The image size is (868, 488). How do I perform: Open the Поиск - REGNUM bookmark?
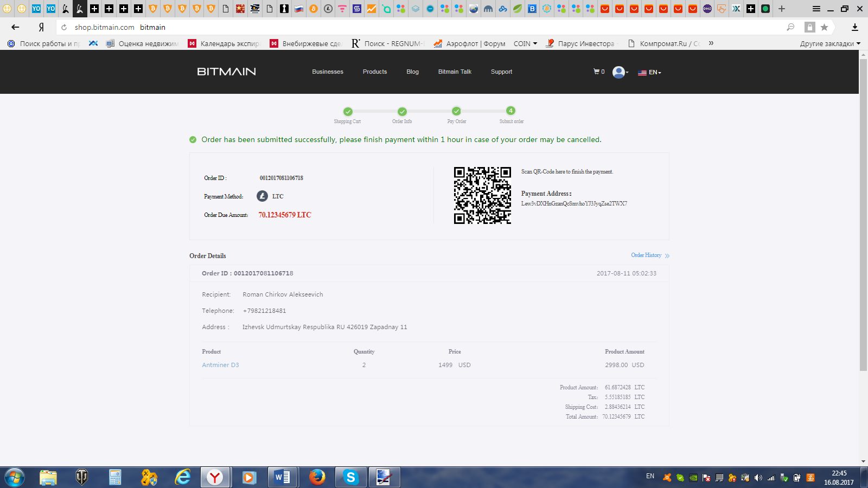click(388, 43)
